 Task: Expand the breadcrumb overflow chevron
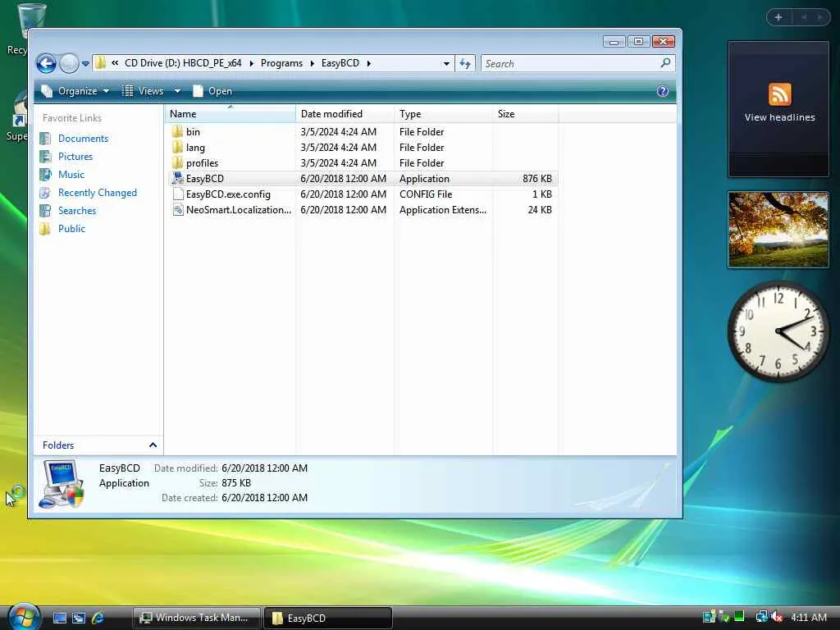115,63
